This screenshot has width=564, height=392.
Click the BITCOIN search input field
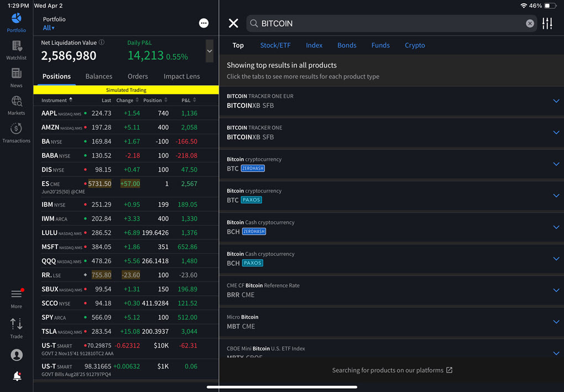(387, 23)
